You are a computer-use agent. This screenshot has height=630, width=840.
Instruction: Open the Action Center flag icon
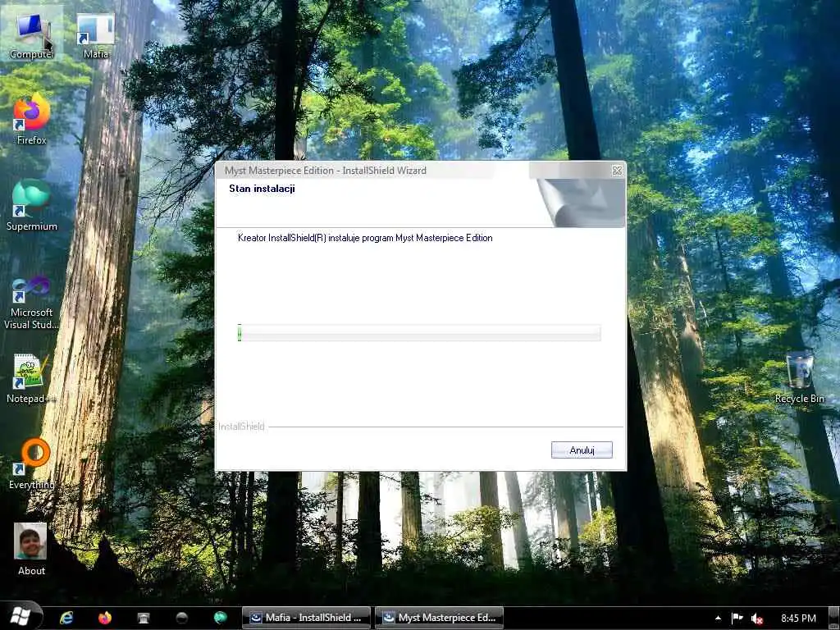tap(737, 619)
